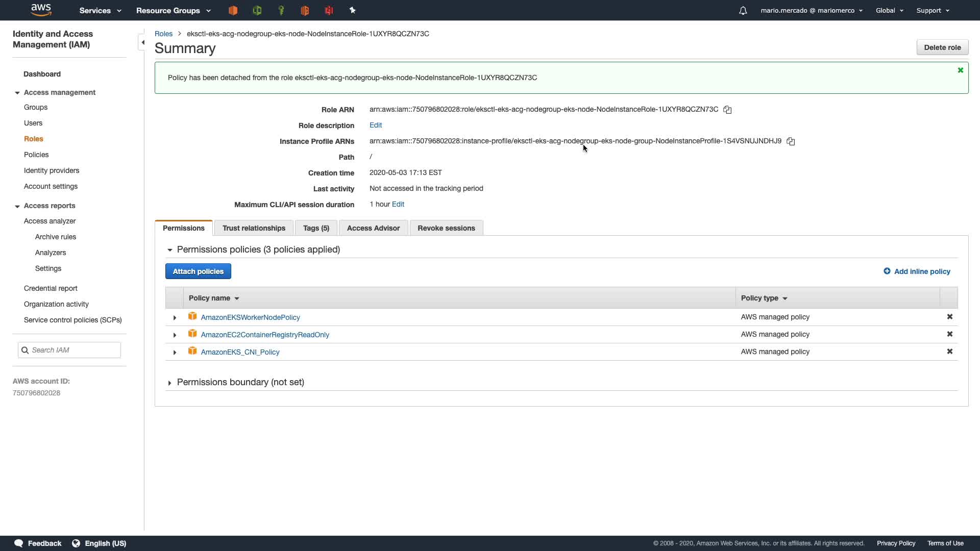Click the Attach policies button
This screenshot has width=980, height=551.
tap(198, 271)
